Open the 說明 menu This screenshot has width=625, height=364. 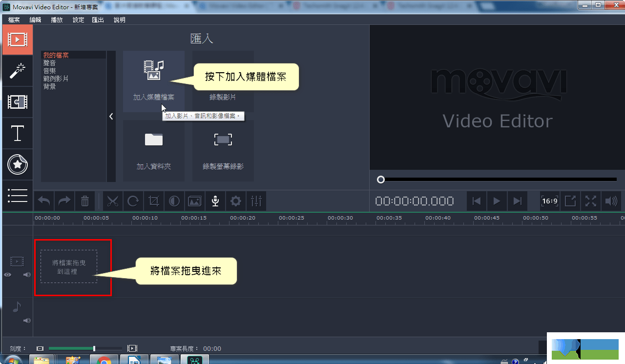tap(120, 20)
